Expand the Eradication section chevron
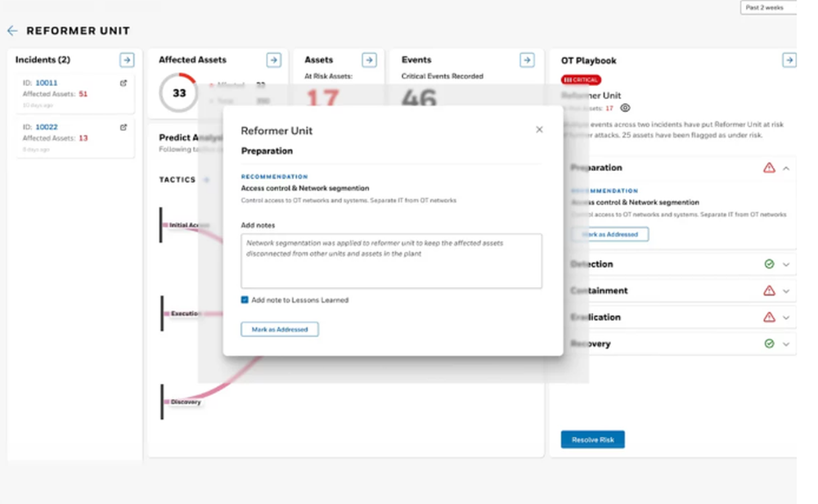818x504 pixels. [786, 317]
